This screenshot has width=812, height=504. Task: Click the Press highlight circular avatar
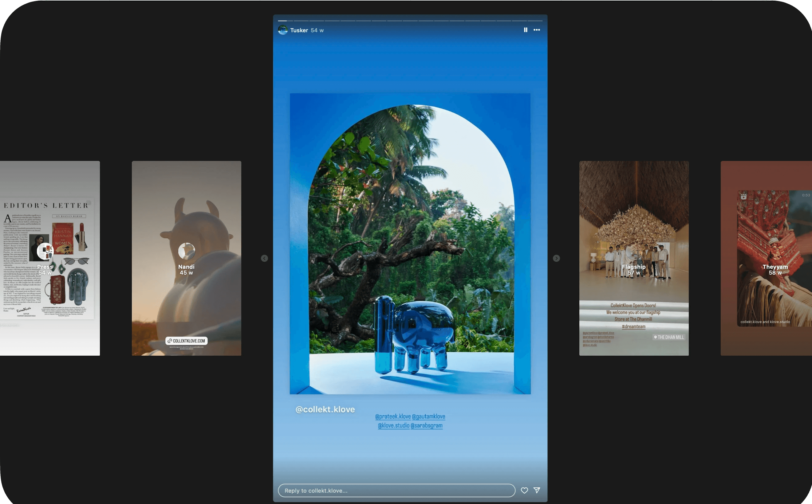(x=45, y=251)
